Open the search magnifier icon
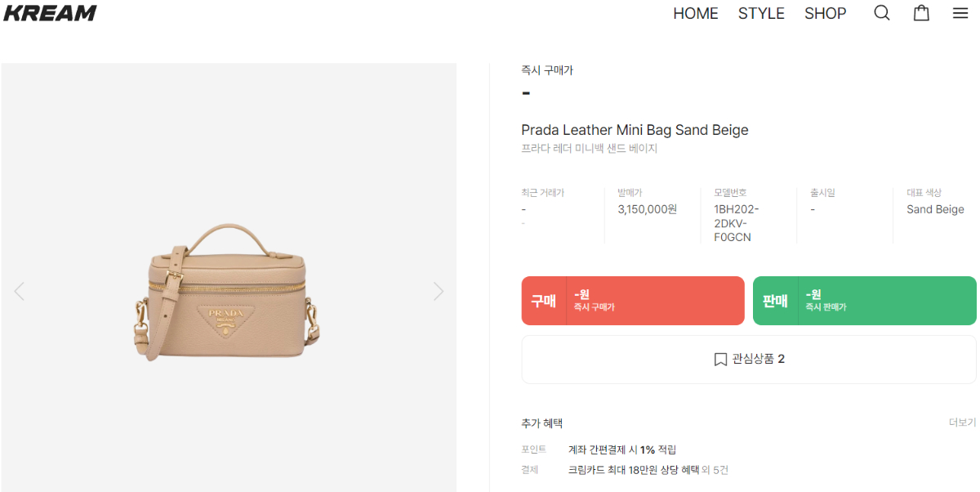Viewport: 980px width, 492px height. 882,13
